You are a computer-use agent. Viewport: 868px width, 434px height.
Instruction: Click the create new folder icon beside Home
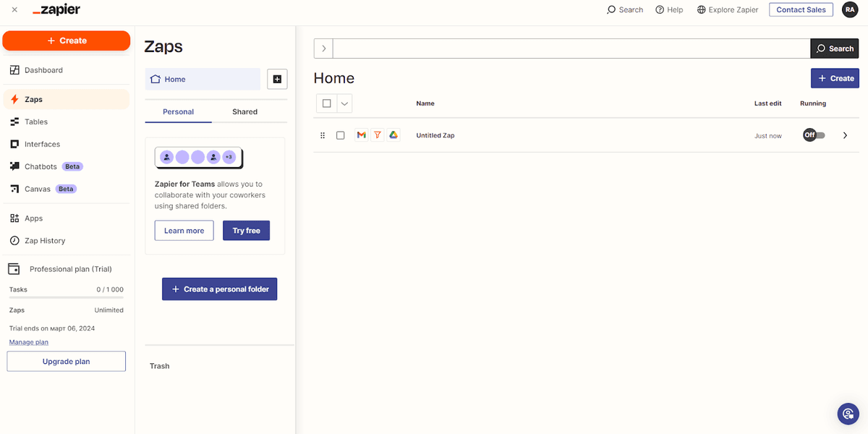277,79
